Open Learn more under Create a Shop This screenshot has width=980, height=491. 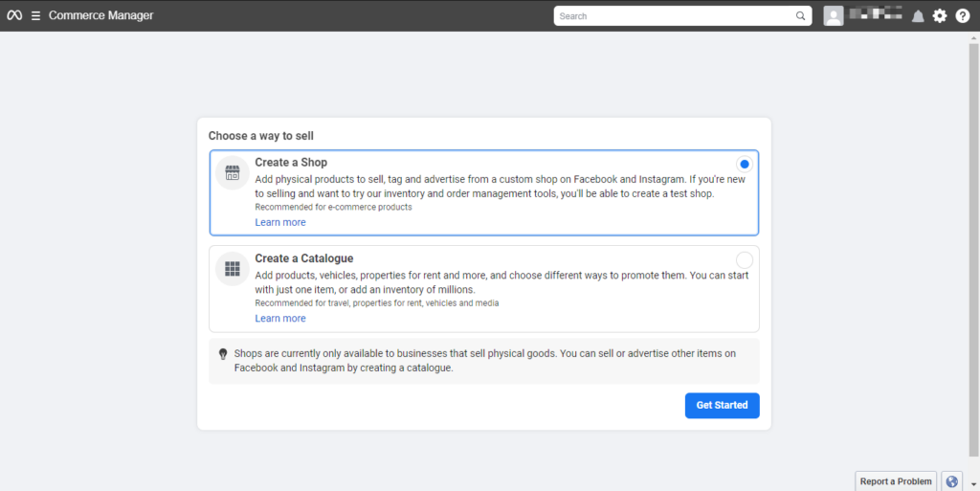pos(280,222)
